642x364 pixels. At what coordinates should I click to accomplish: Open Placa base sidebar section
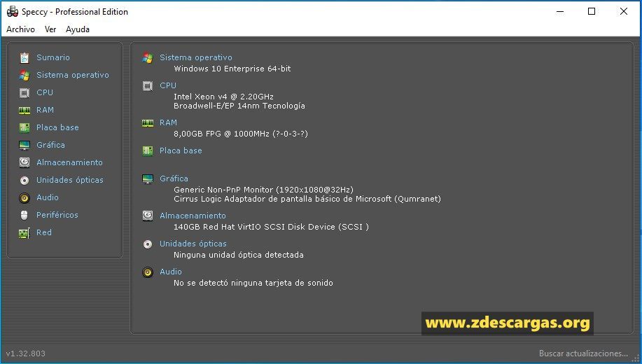(x=57, y=127)
